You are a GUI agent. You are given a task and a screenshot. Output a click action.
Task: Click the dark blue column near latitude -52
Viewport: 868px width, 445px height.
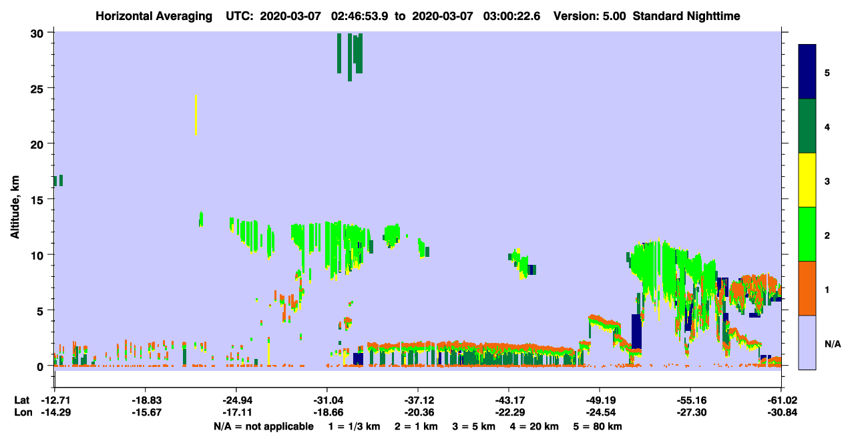(636, 332)
